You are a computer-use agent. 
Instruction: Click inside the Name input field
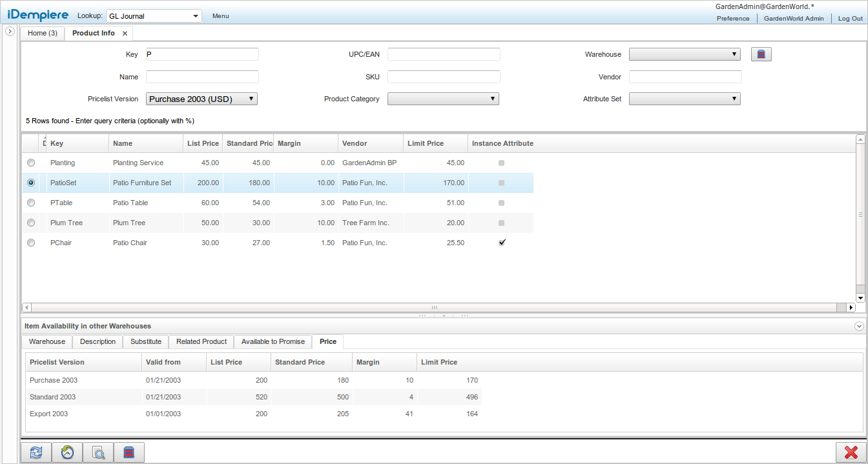click(202, 77)
